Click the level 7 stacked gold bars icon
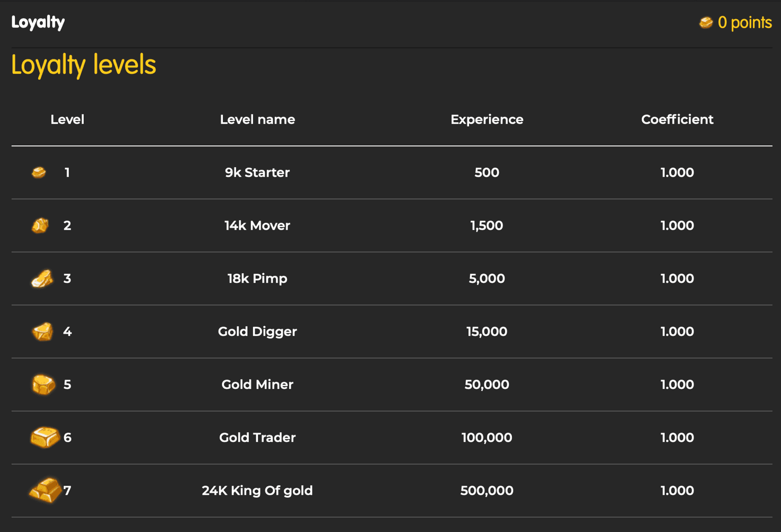Image resolution: width=781 pixels, height=532 pixels. pyautogui.click(x=45, y=490)
